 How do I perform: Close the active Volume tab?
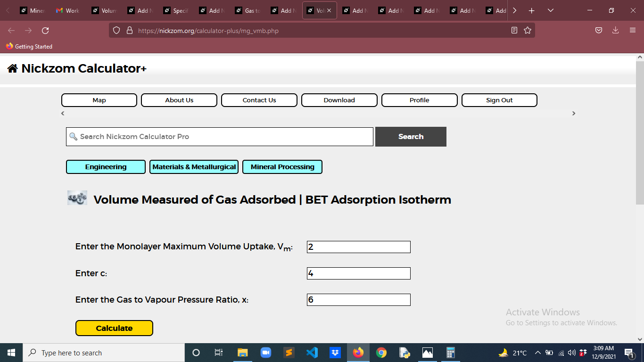[x=329, y=10]
